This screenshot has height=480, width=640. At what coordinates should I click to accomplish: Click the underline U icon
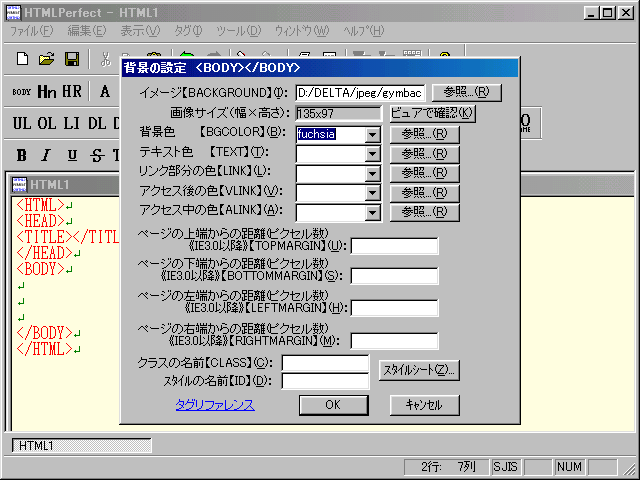pos(71,155)
